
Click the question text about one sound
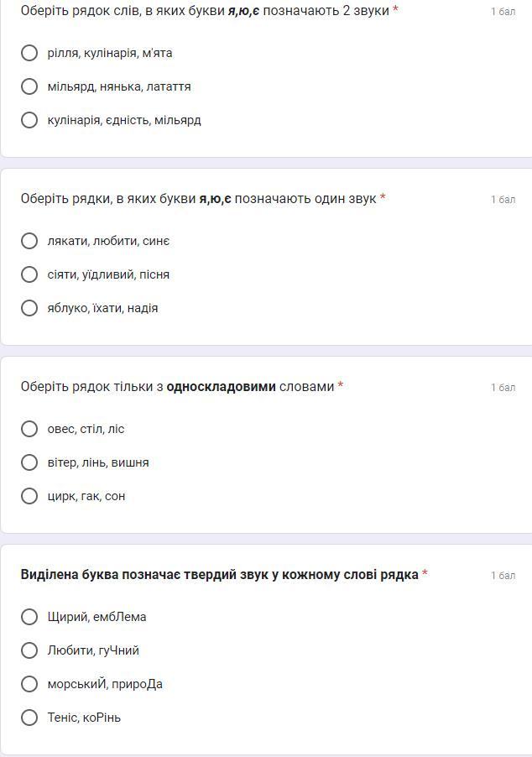[x=198, y=199]
